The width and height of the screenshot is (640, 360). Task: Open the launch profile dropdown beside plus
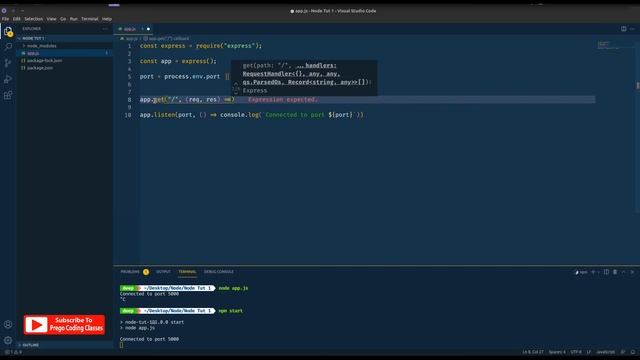coord(598,272)
